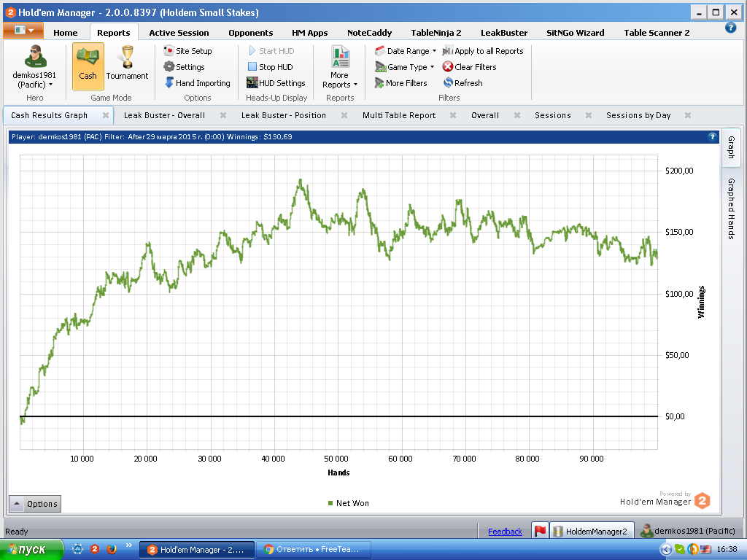Image resolution: width=747 pixels, height=560 pixels.
Task: Click the Net Won legend entry
Action: coord(348,503)
